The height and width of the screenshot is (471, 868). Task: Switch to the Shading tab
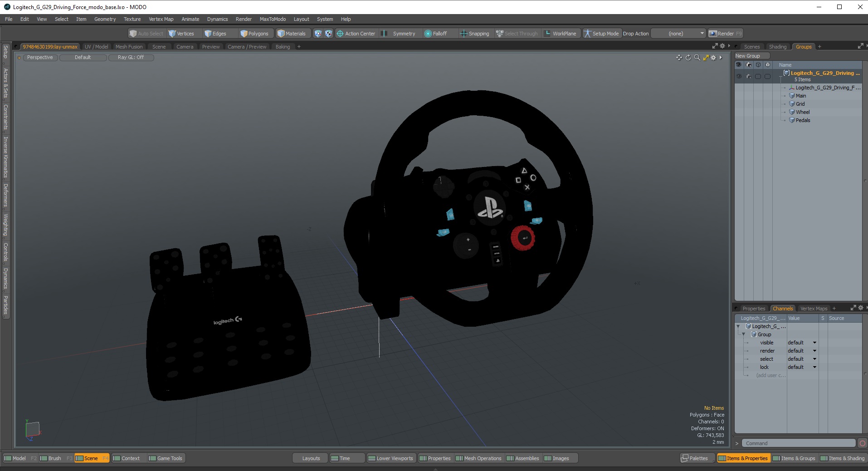(777, 47)
